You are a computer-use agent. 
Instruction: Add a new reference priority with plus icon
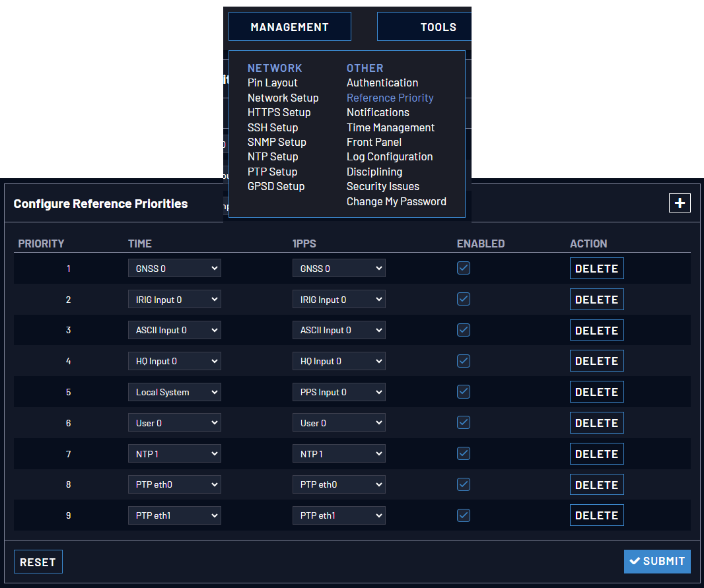[x=680, y=203]
